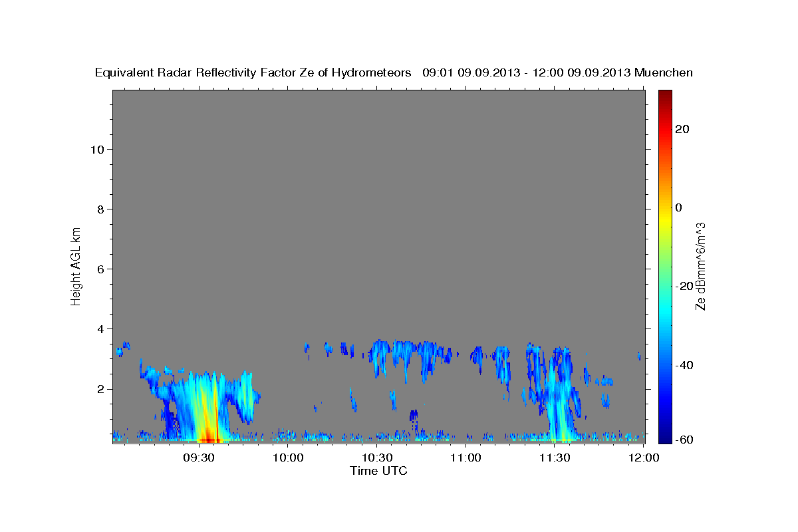Click the plot title 'Equivalent Radar Reflectivity Factor Ze of Hydrometeors'
798x532 pixels.
[x=253, y=72]
